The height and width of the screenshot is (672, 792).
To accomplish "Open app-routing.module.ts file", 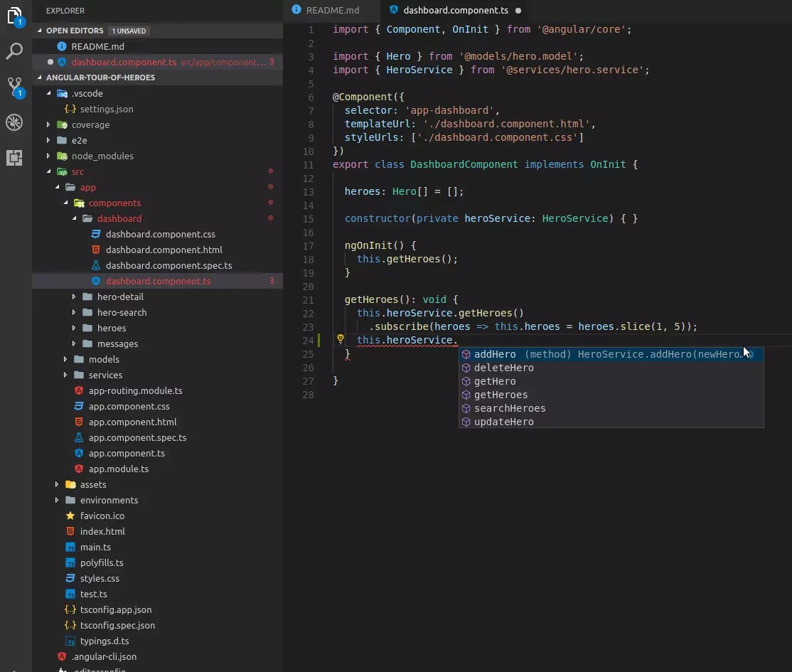I will (x=158, y=390).
